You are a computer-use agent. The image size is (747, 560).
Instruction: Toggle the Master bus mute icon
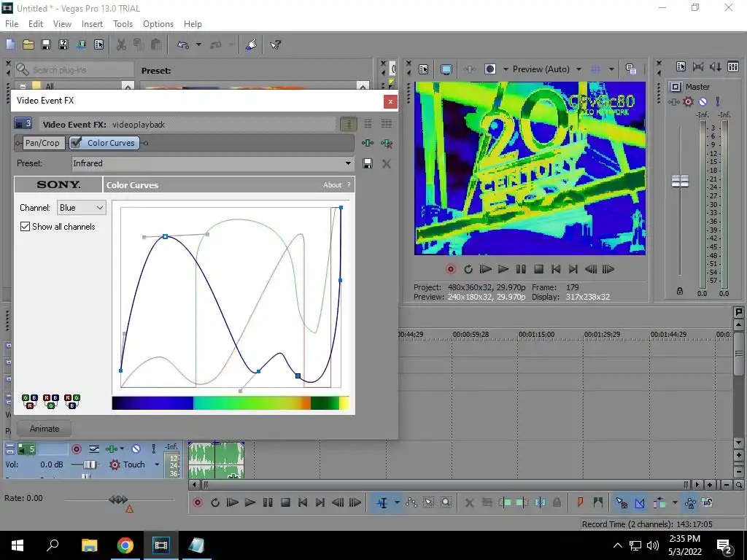(x=703, y=101)
